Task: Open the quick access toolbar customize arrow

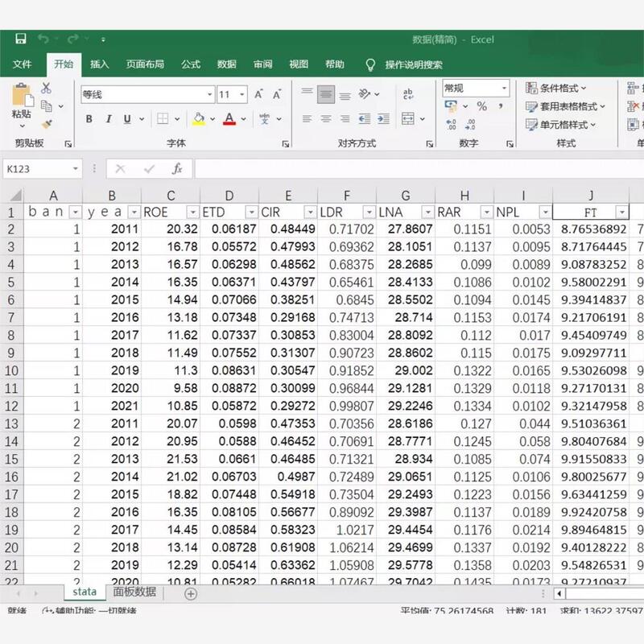Action: tap(103, 39)
